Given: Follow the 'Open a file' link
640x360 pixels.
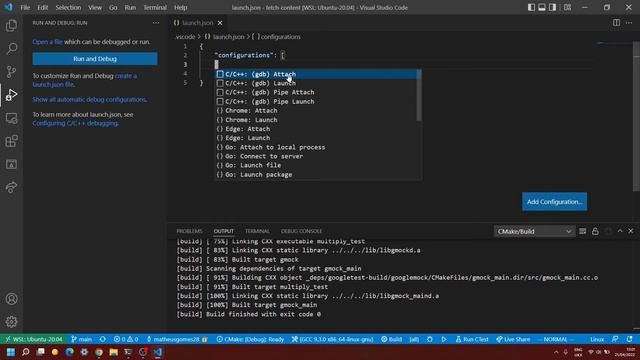Looking at the screenshot, I should [47, 42].
